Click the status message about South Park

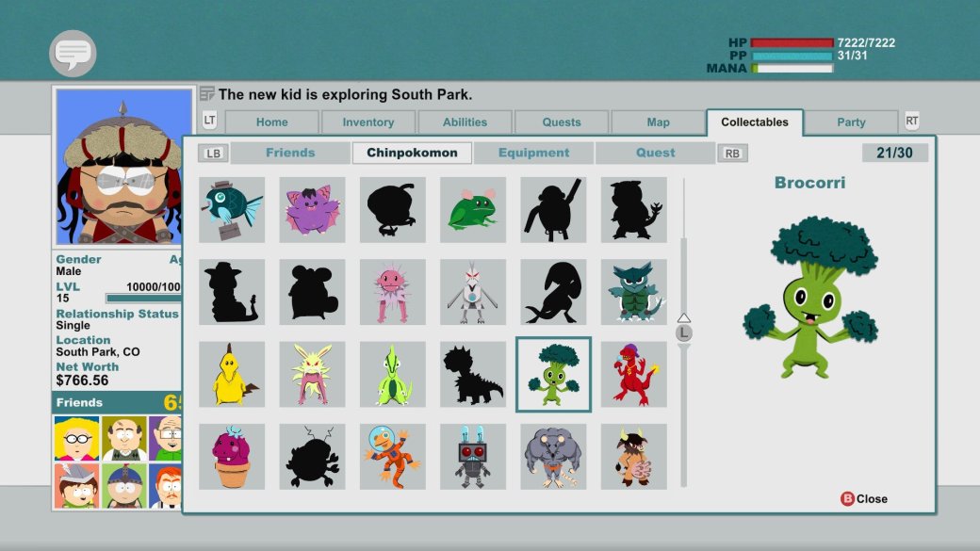[345, 94]
